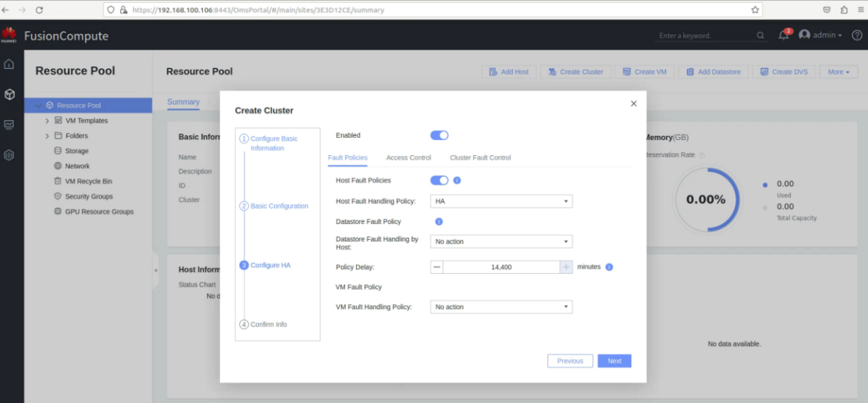The image size is (868, 403).
Task: Open the resource pool cube icon in rail
Action: [9, 94]
